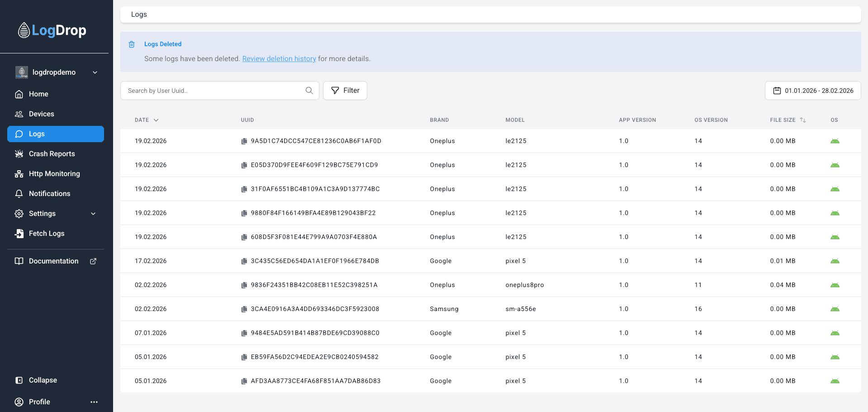Screen dimensions: 868x412
Task: Click the 07.01.2026 date cell
Action: pyautogui.click(x=151, y=333)
